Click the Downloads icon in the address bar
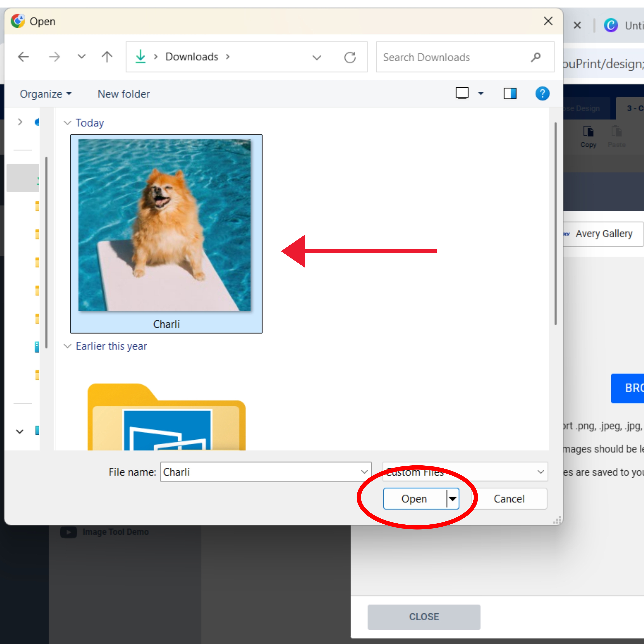The height and width of the screenshot is (644, 644). coord(141,57)
